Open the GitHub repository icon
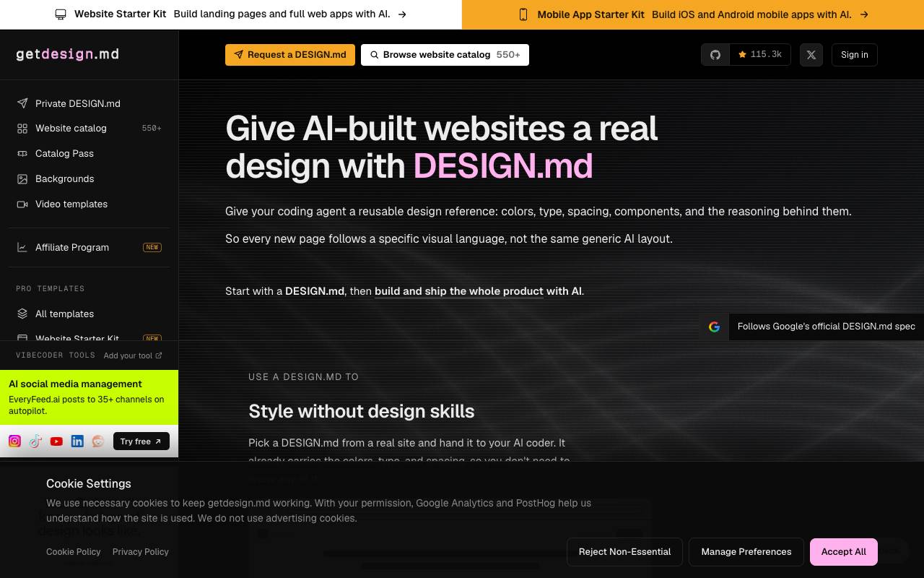 pos(715,55)
